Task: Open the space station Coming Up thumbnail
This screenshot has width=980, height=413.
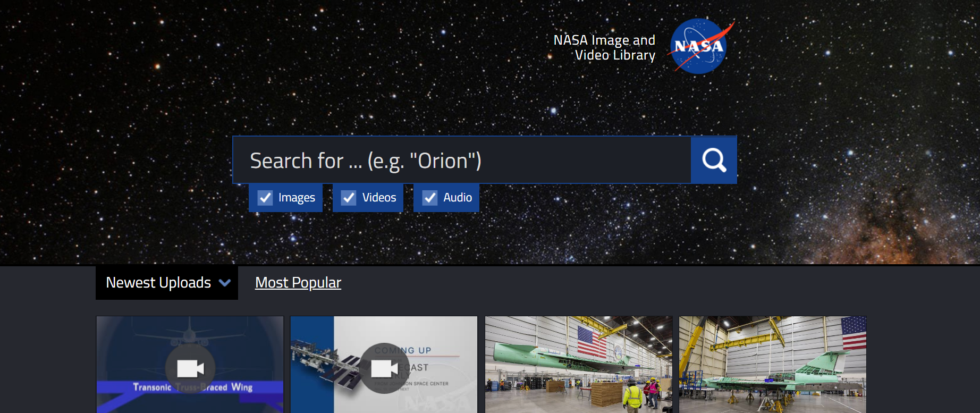Action: tap(384, 365)
